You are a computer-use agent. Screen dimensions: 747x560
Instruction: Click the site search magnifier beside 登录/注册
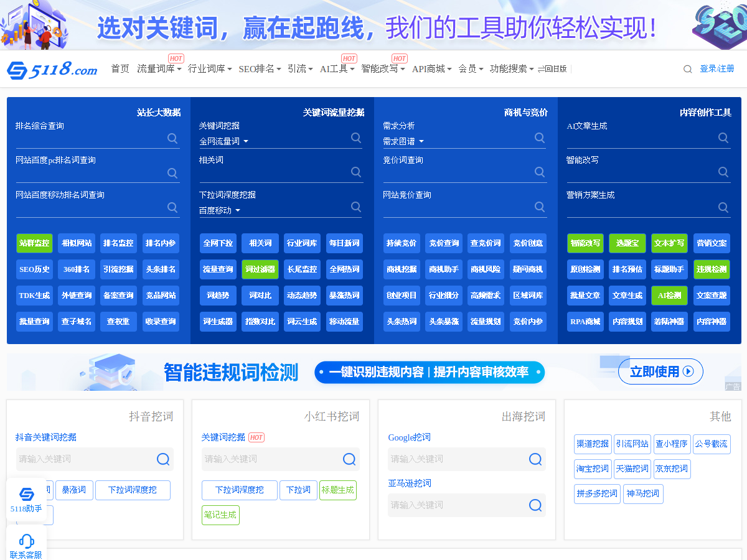tap(687, 69)
